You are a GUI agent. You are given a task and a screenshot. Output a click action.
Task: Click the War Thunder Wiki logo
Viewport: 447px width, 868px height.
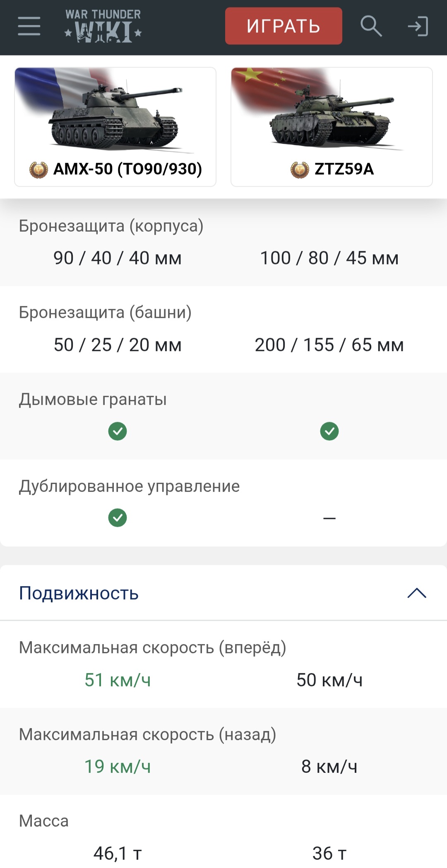point(103,26)
